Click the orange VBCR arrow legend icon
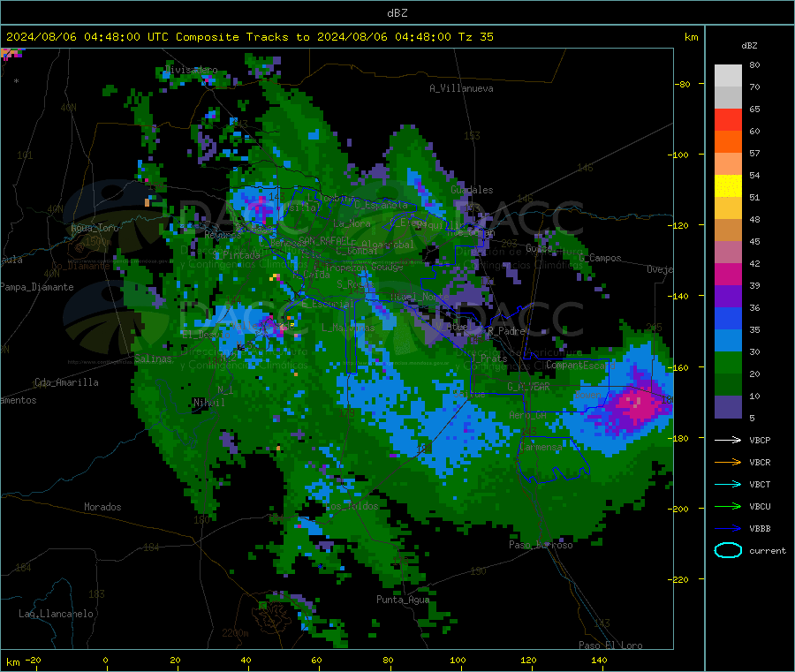The height and width of the screenshot is (672, 795). click(728, 462)
